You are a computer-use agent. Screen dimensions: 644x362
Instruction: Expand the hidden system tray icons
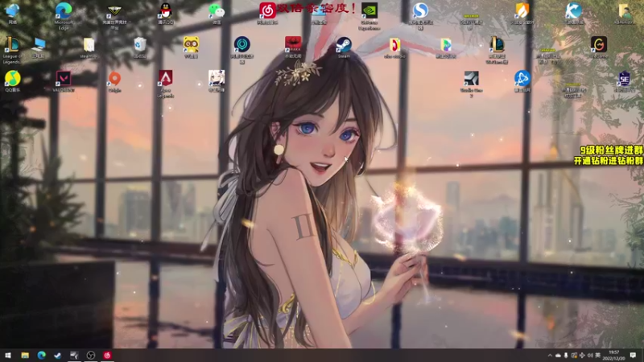[550, 356]
